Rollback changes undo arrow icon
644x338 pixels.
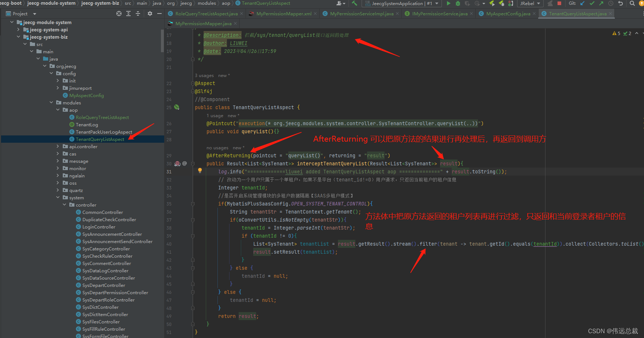pyautogui.click(x=620, y=3)
